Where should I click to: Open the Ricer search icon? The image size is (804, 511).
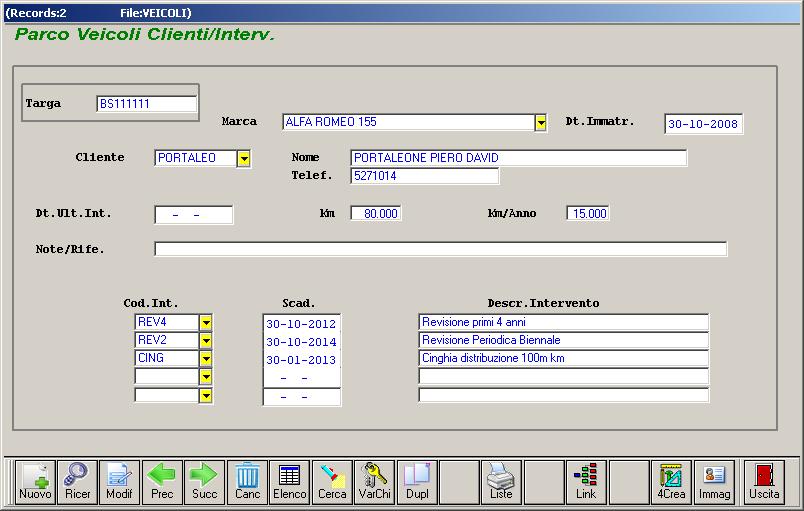77,482
